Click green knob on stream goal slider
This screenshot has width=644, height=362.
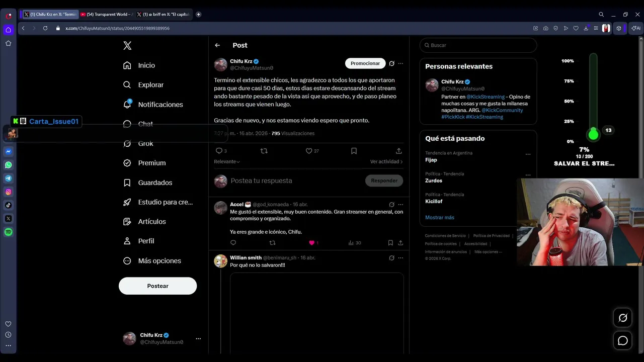pos(593,134)
